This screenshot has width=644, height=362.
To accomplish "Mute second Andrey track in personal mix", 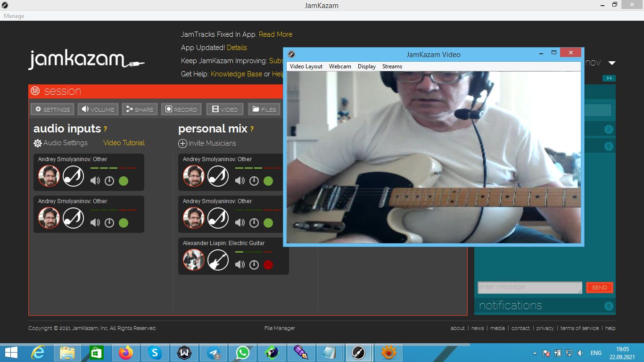I will (x=240, y=222).
